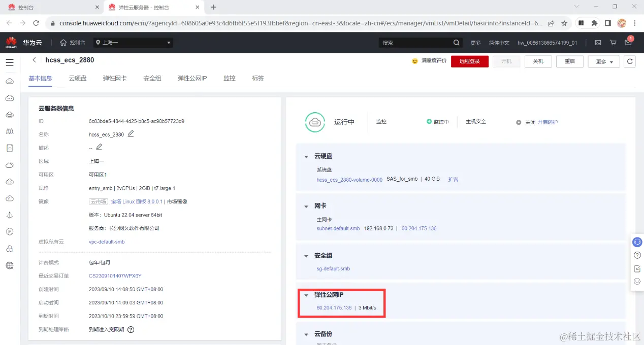Screen dimensions: 644x345
Task: Share this page from the address bar
Action: (551, 23)
